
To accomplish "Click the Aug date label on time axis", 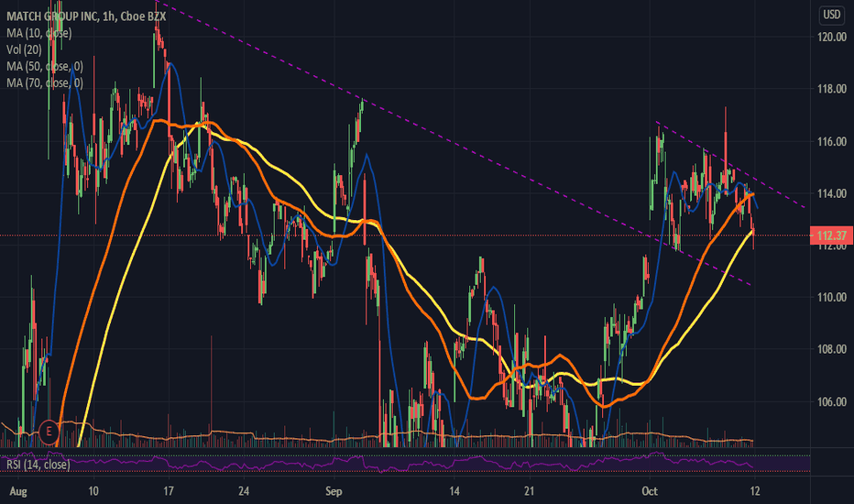I will (18, 491).
